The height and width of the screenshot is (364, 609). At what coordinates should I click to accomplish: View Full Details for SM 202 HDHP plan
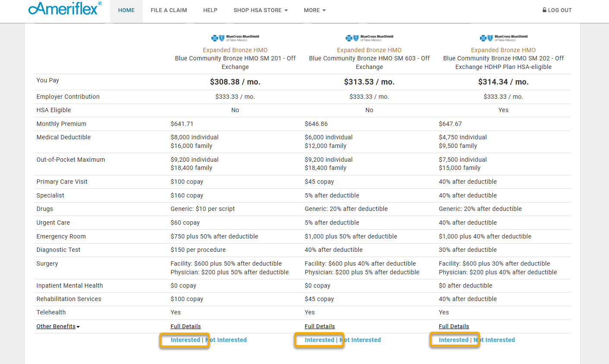pyautogui.click(x=454, y=326)
